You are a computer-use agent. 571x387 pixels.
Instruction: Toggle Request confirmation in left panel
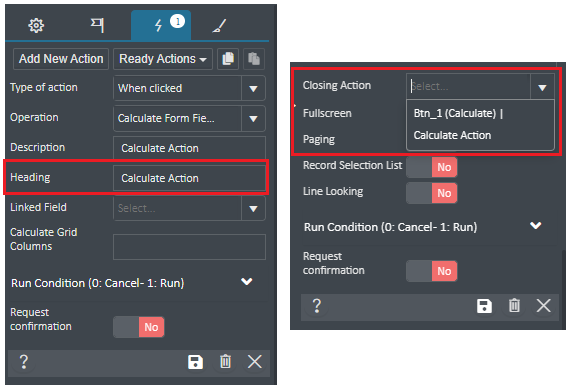pyautogui.click(x=138, y=327)
